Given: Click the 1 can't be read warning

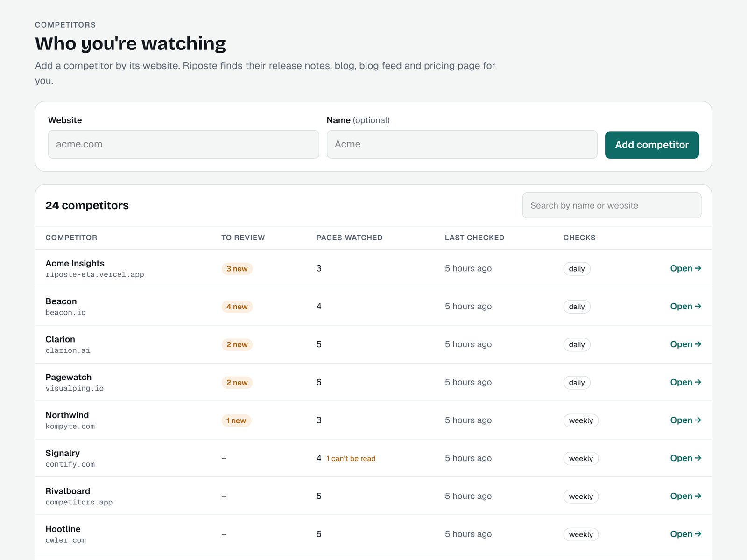Looking at the screenshot, I should 351,459.
